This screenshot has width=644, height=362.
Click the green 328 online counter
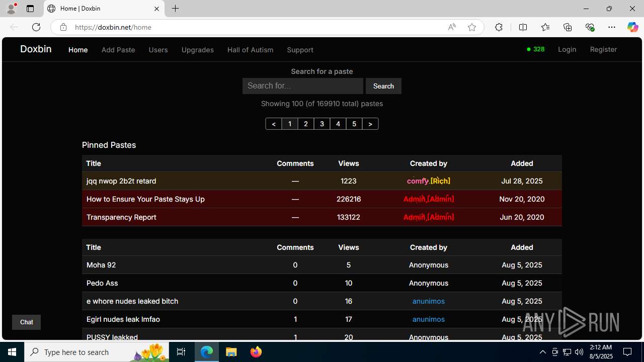coord(535,49)
